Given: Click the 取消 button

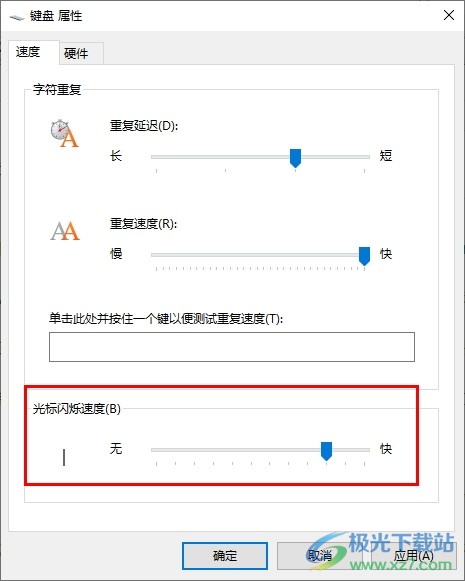Looking at the screenshot, I should click(320, 556).
